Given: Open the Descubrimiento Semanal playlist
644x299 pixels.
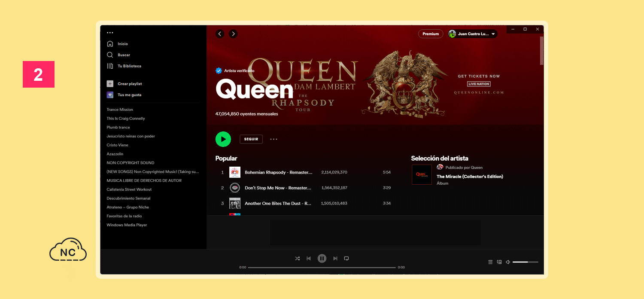Looking at the screenshot, I should pos(128,198).
